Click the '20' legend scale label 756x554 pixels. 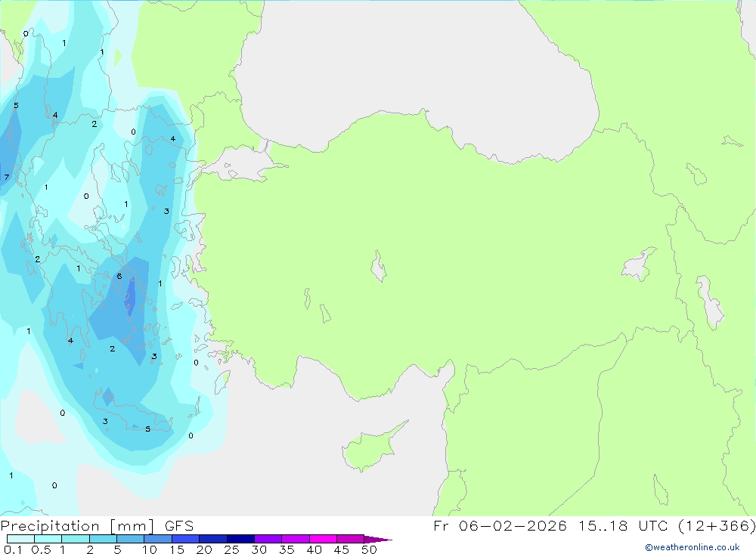[204, 549]
